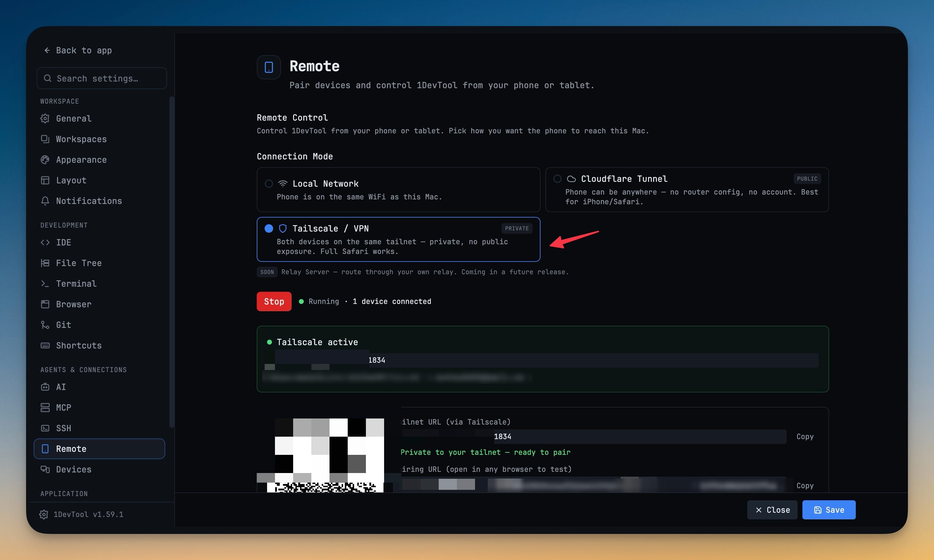This screenshot has height=560, width=934.
Task: Select Tailscale / VPN radio button
Action: coord(268,228)
